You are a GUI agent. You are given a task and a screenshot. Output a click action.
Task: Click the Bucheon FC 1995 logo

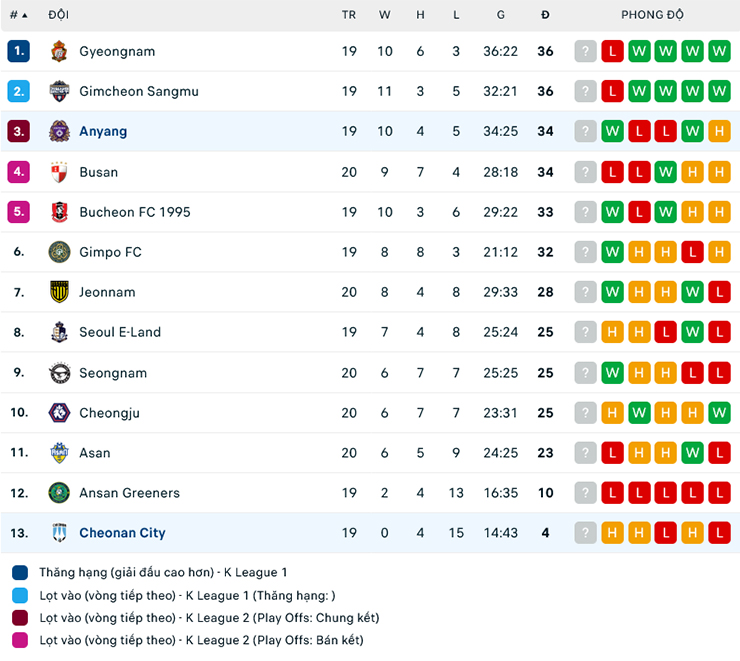pyautogui.click(x=59, y=212)
